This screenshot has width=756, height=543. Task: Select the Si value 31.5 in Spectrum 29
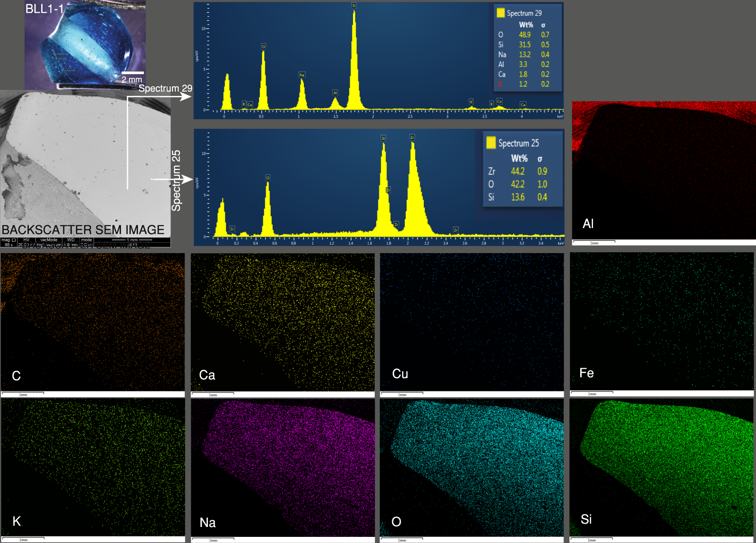click(x=524, y=44)
